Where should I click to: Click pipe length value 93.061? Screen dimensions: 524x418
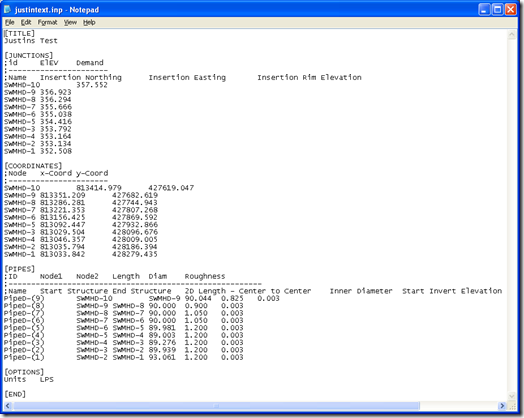(x=162, y=357)
